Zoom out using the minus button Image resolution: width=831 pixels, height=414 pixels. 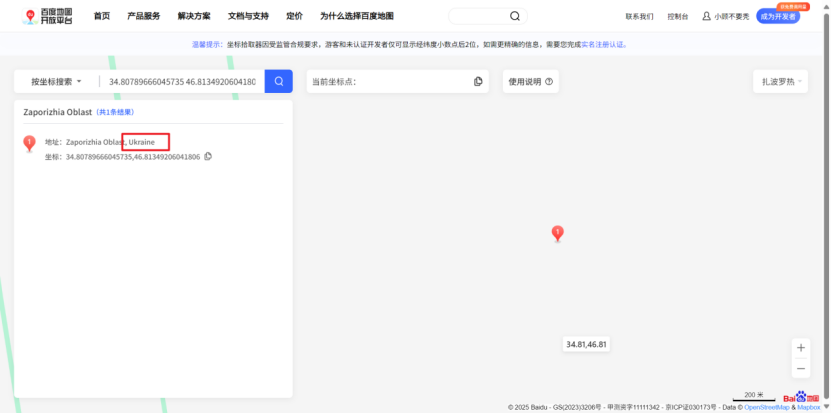[800, 368]
